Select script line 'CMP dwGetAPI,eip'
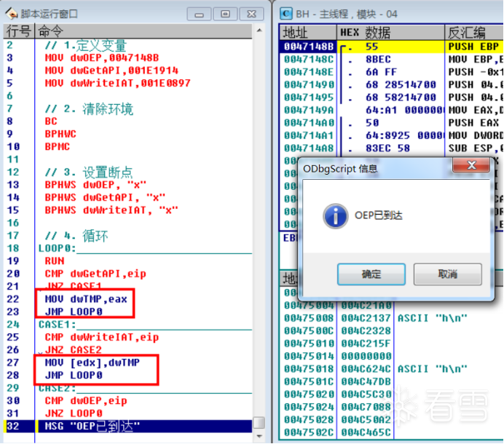Screen dimensions: 504x444 [x=95, y=274]
